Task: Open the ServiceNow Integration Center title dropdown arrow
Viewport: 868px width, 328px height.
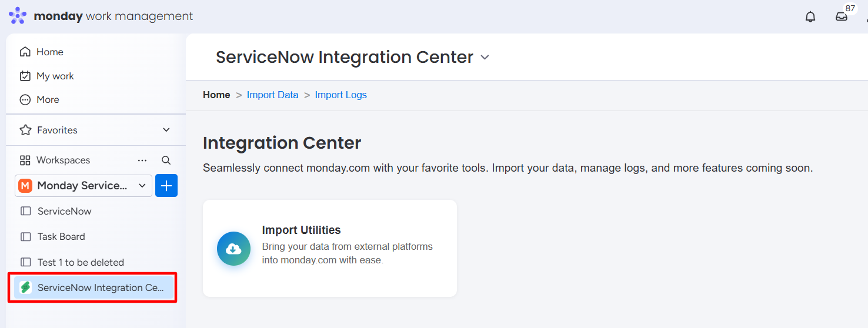Action: click(x=485, y=58)
